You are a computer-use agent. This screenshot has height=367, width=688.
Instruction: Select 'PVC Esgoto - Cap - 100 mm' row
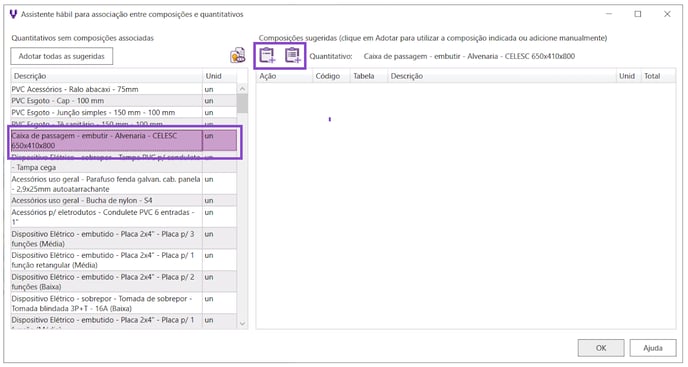click(x=124, y=101)
